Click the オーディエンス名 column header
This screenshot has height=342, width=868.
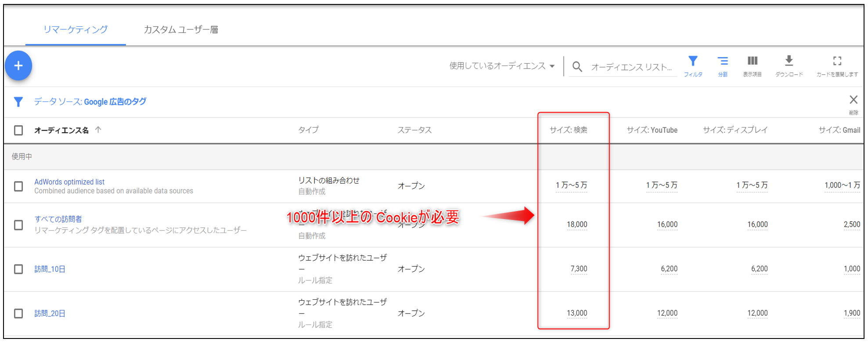click(61, 130)
